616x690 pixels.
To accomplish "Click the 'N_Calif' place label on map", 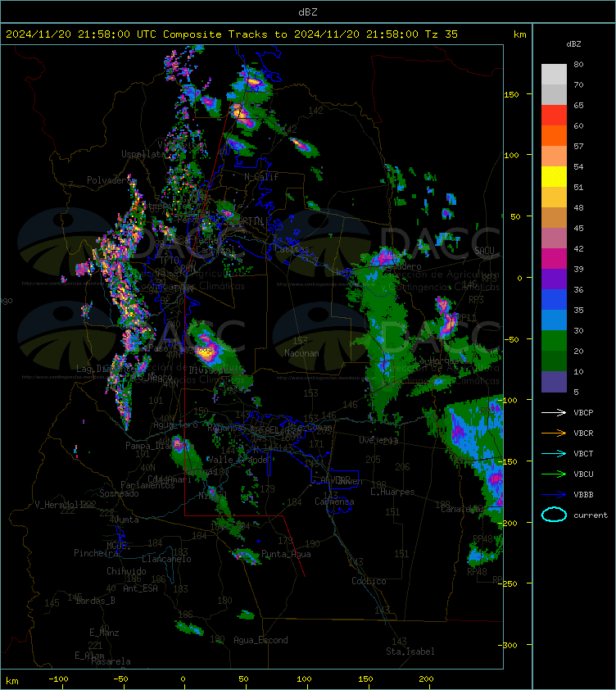I will tap(261, 177).
